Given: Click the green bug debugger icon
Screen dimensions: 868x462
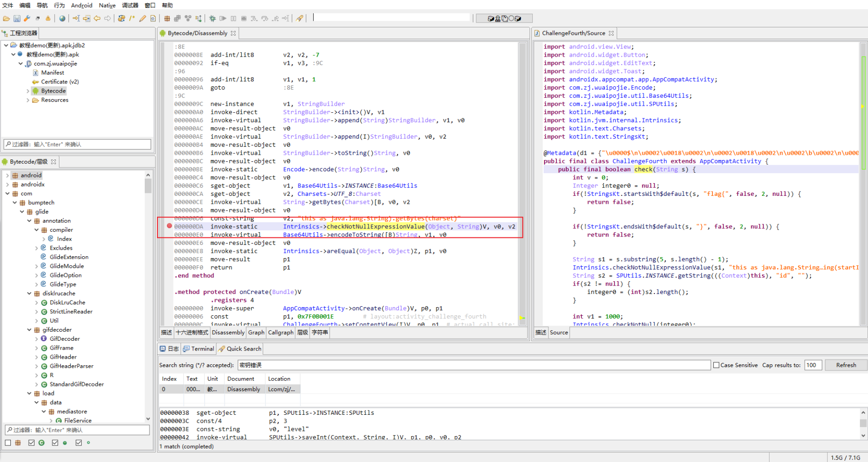Looking at the screenshot, I should click(213, 18).
